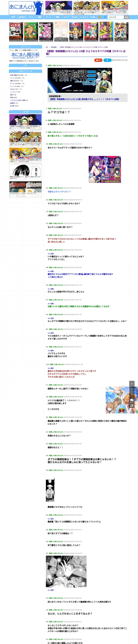Click reply anchor >>16 in comment 28
Viewport: 138px width, 644px height.
[x=51, y=254]
